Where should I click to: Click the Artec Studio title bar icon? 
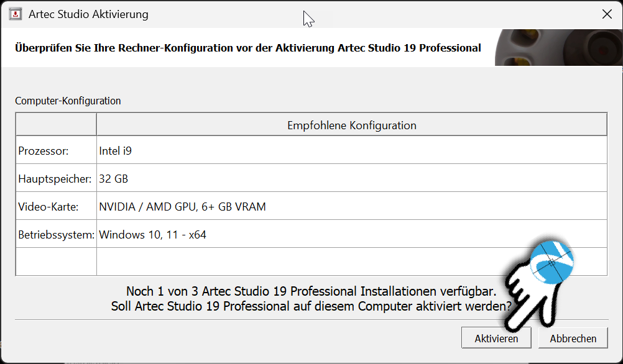point(15,14)
